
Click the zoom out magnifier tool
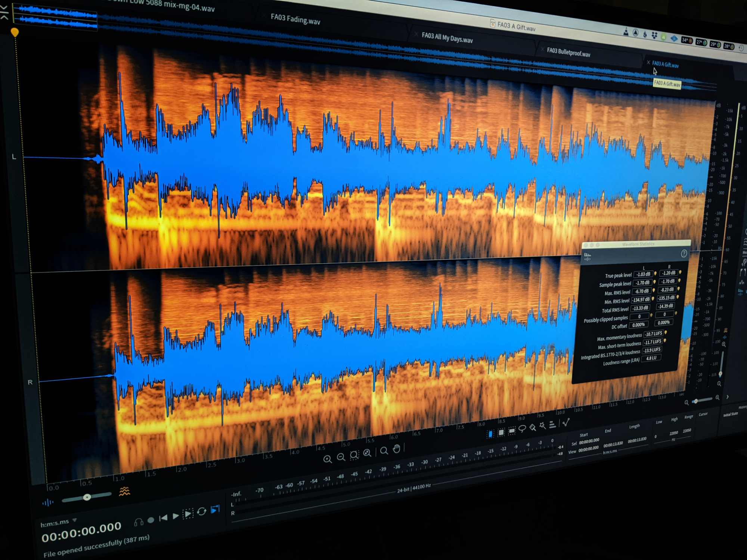pos(341,457)
